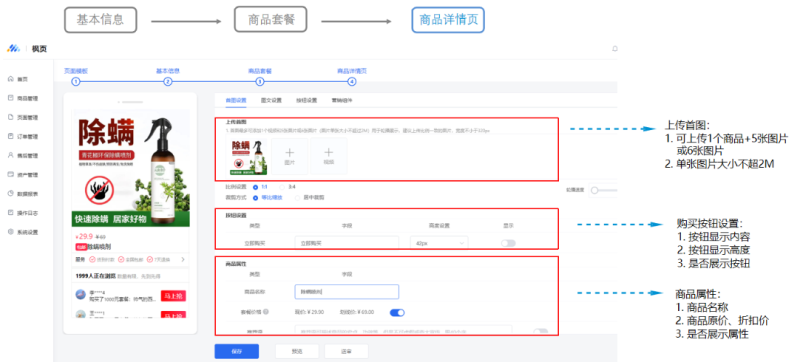
Task: Click the 除螨 banner image in phone preview
Action: 131,168
